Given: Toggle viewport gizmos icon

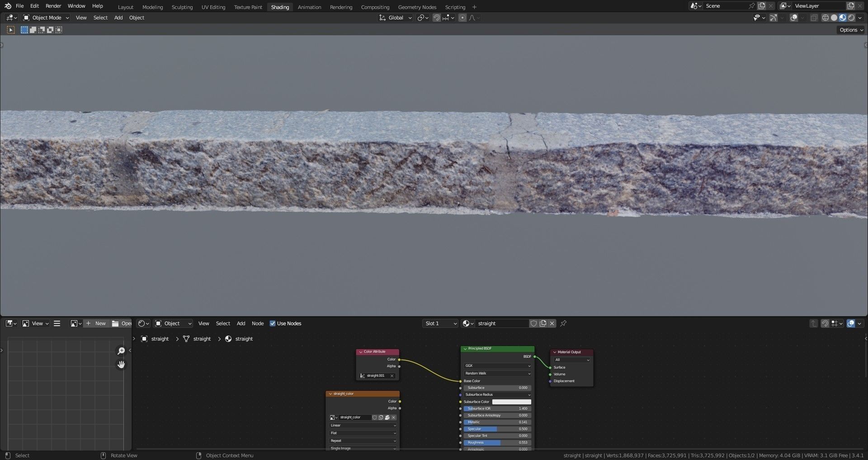Looking at the screenshot, I should click(x=774, y=18).
